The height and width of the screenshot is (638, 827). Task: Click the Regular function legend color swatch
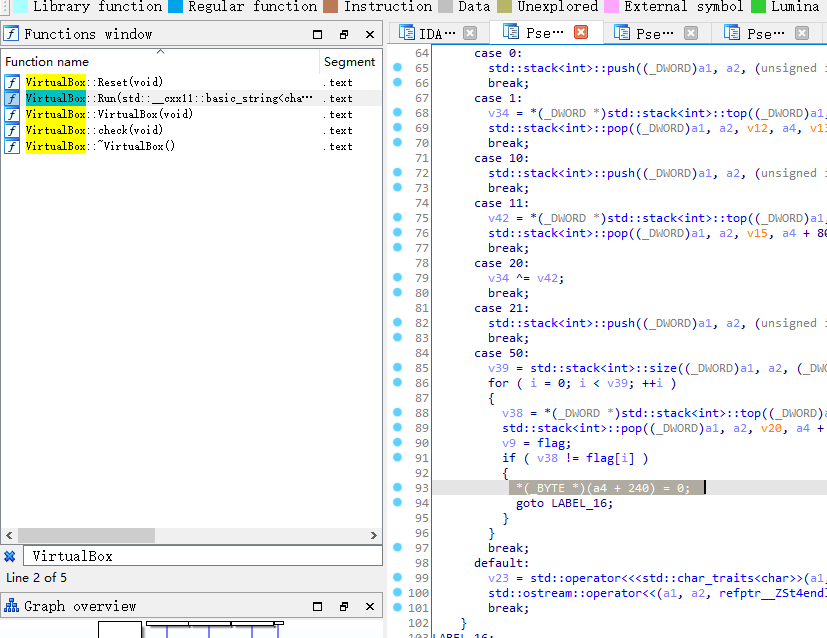pyautogui.click(x=176, y=6)
